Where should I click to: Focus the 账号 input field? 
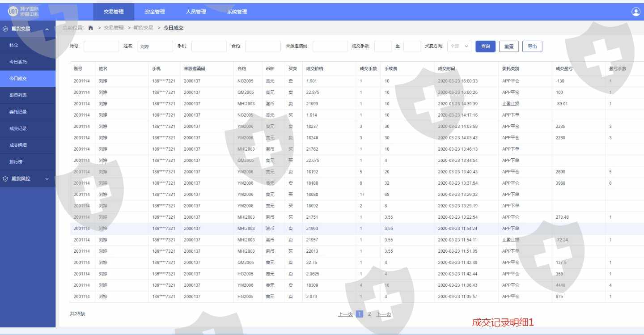[101, 47]
